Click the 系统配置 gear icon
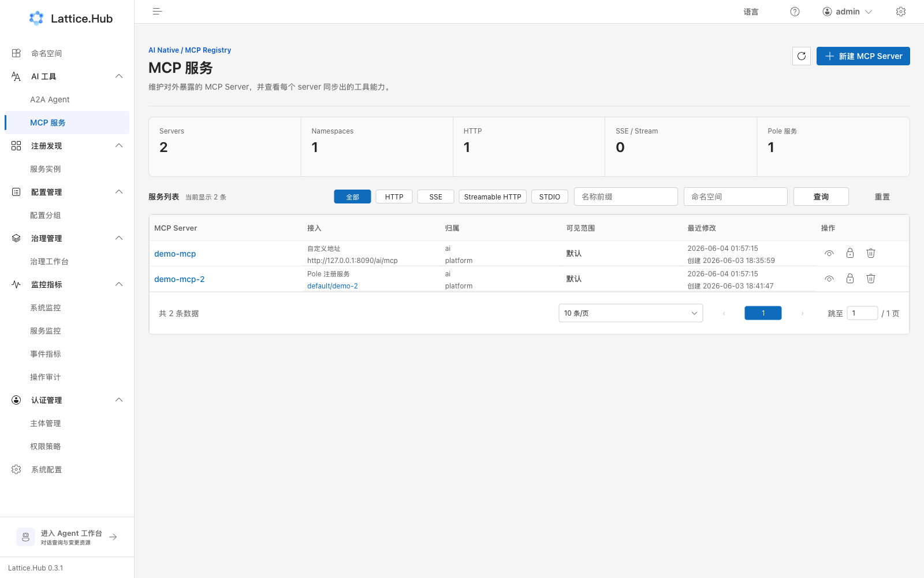The width and height of the screenshot is (924, 578). [x=16, y=469]
